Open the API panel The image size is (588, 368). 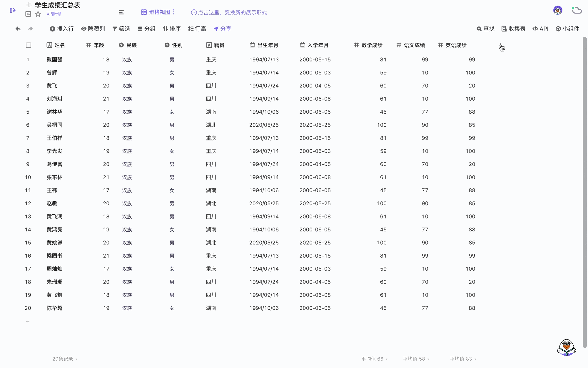(540, 29)
